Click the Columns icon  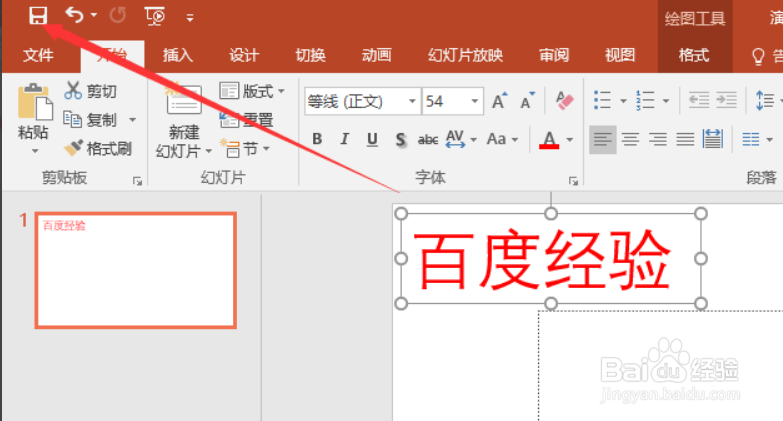751,139
